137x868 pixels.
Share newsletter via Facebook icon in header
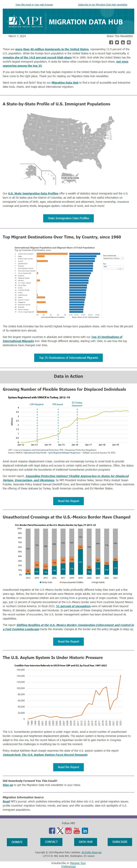111,42
